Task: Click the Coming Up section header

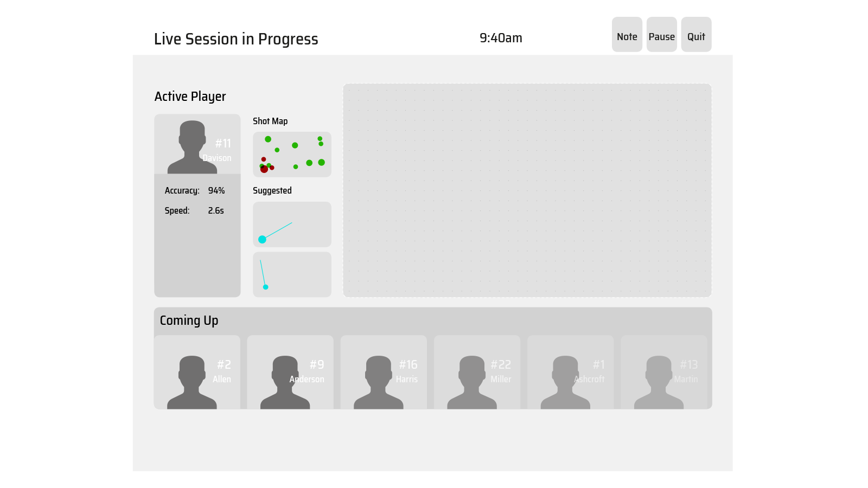Action: [x=189, y=320]
